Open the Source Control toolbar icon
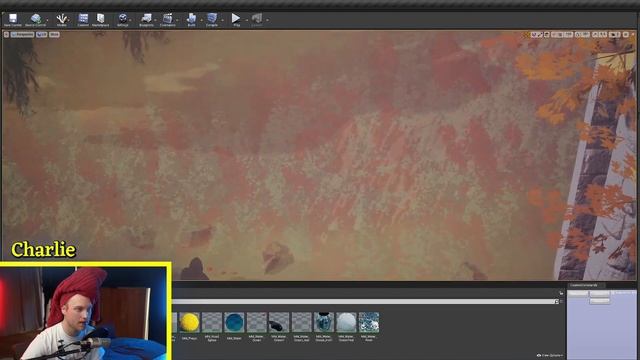Image resolution: width=640 pixels, height=360 pixels. point(36,19)
